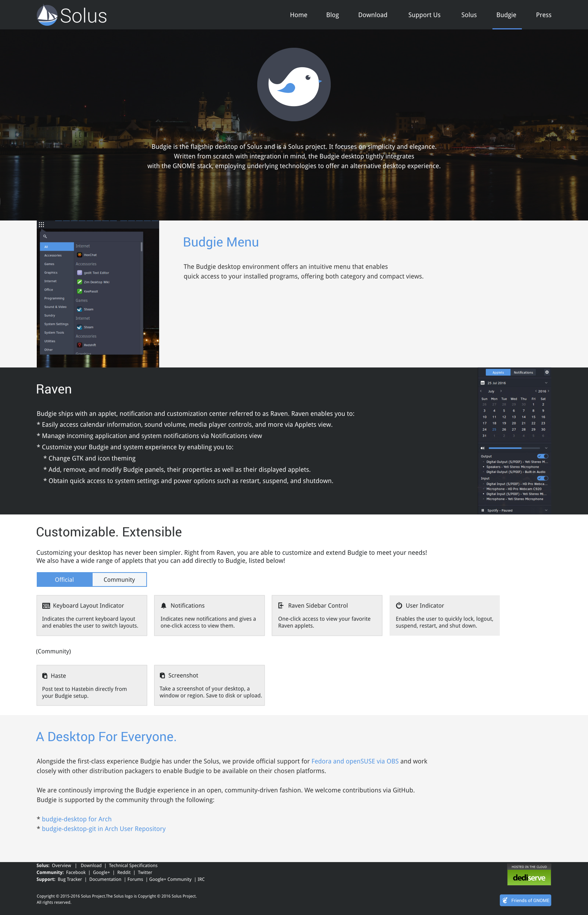Open the Press nav item
This screenshot has height=915, width=588.
click(544, 15)
